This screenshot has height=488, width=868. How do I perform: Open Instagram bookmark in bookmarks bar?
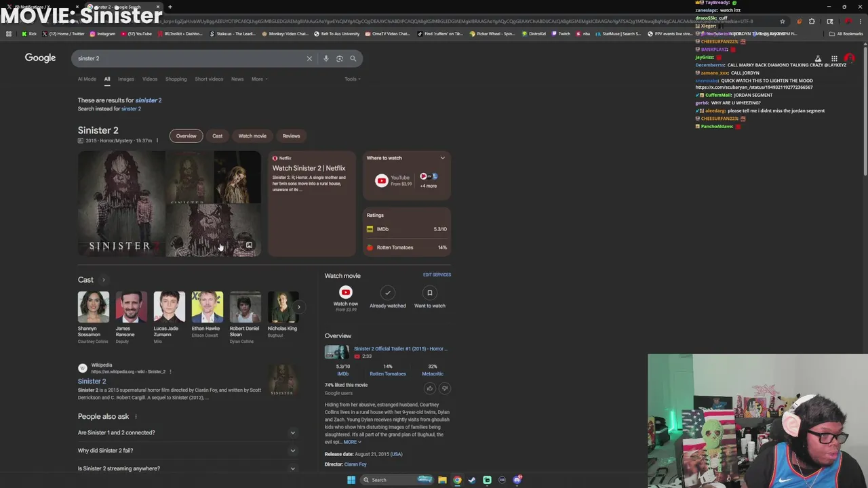pos(102,33)
